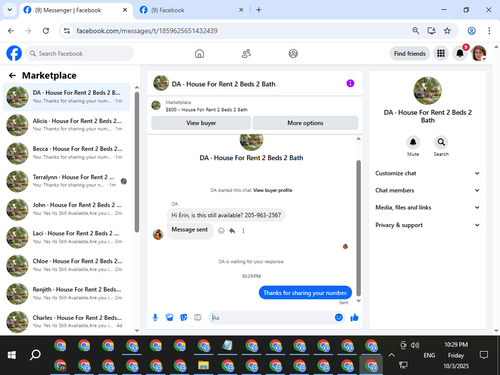View site information icon in address bar

67,31
